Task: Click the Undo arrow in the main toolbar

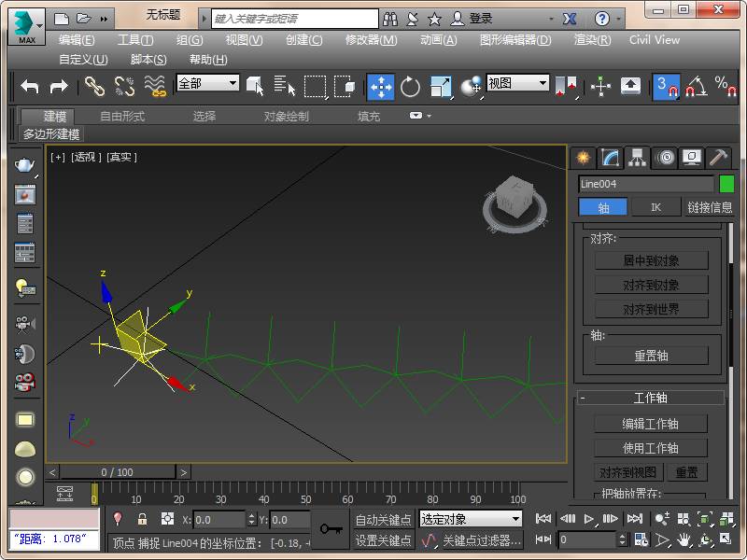Action: pyautogui.click(x=30, y=86)
